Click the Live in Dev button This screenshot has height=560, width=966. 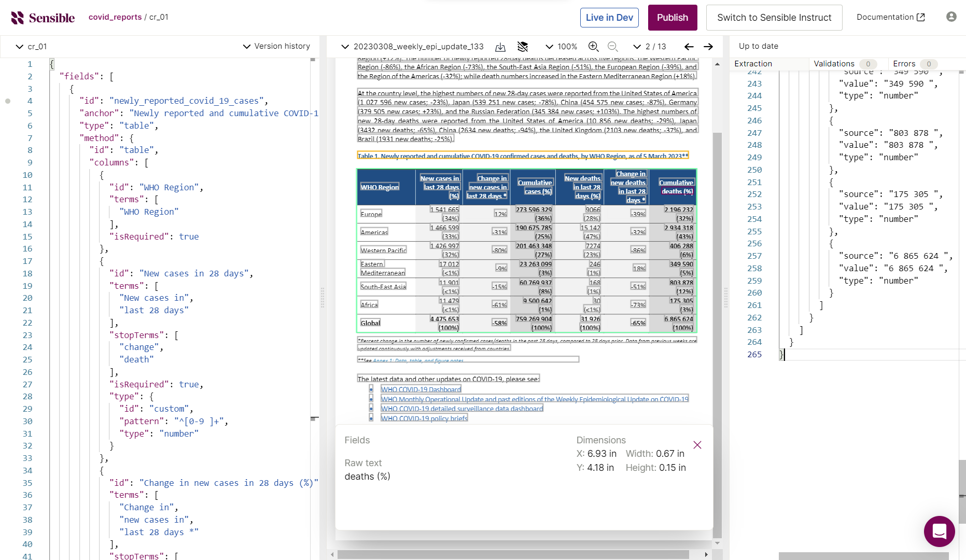(609, 18)
